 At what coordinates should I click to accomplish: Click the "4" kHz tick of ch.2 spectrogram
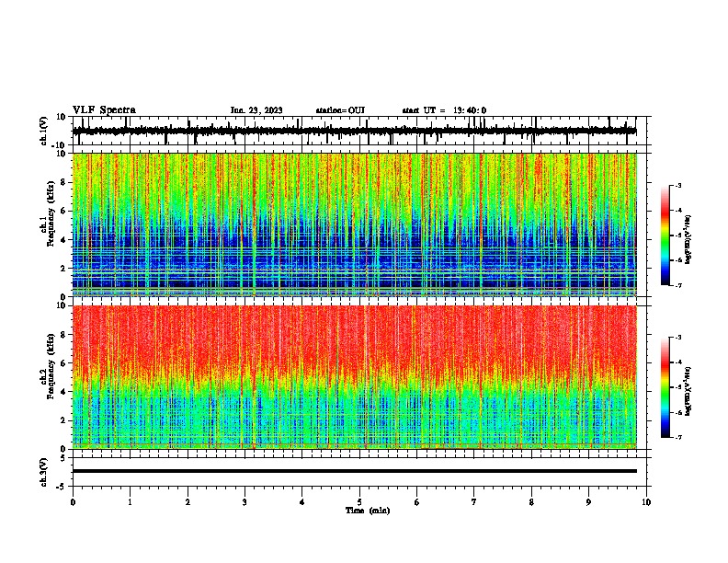click(63, 392)
